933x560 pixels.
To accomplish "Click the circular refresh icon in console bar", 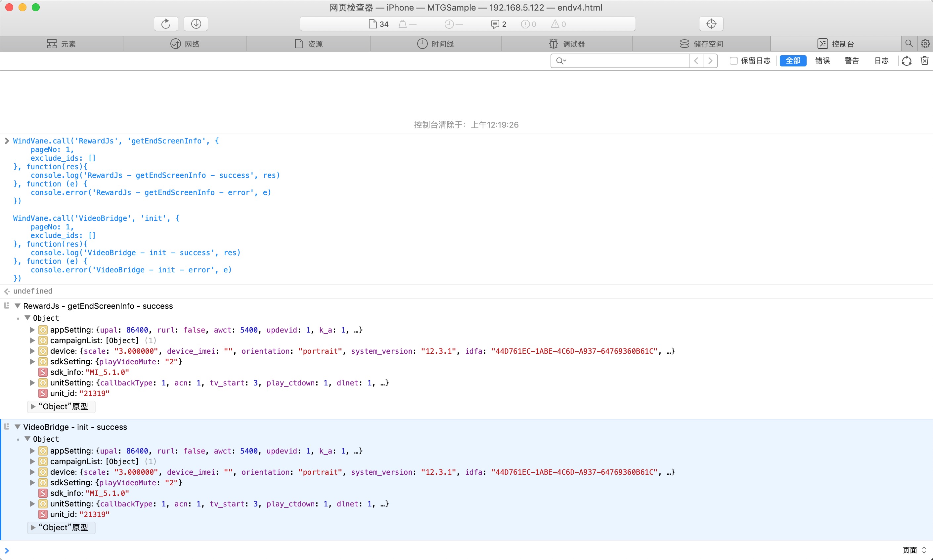I will [x=907, y=61].
